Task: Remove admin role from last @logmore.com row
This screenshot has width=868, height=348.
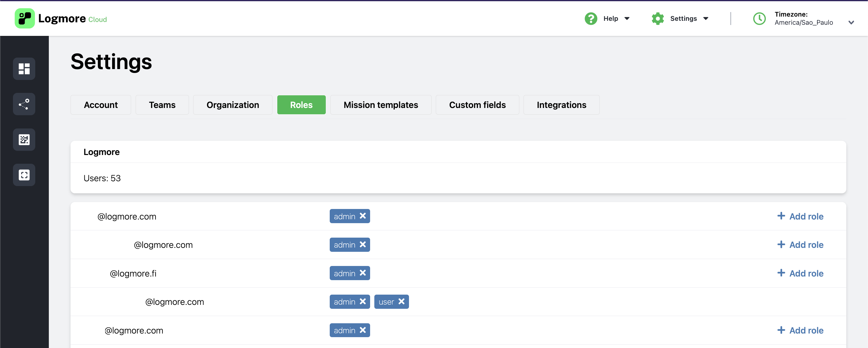Action: click(363, 330)
